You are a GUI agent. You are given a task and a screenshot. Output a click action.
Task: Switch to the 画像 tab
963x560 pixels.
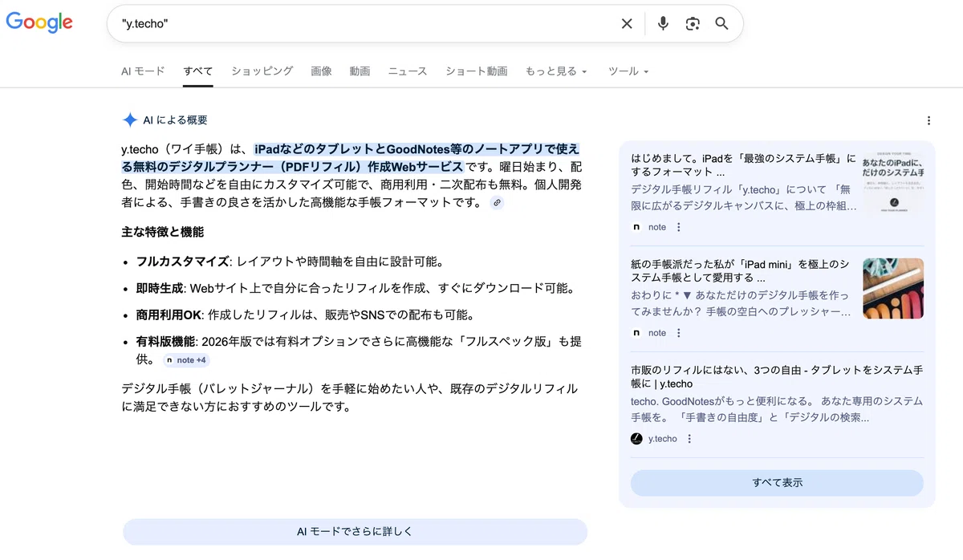coord(321,71)
